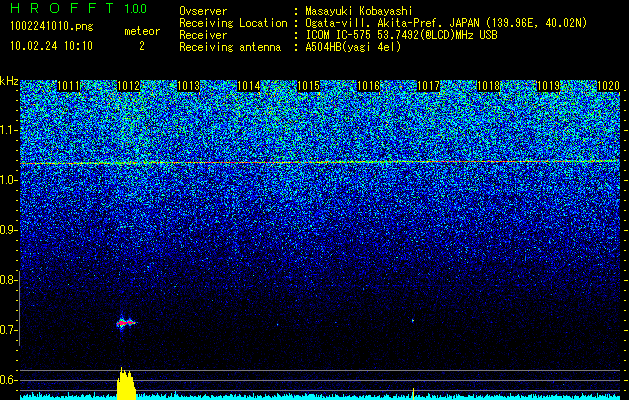Click the 1.0 kHz axis label
The height and width of the screenshot is (400, 629).
click(x=7, y=181)
